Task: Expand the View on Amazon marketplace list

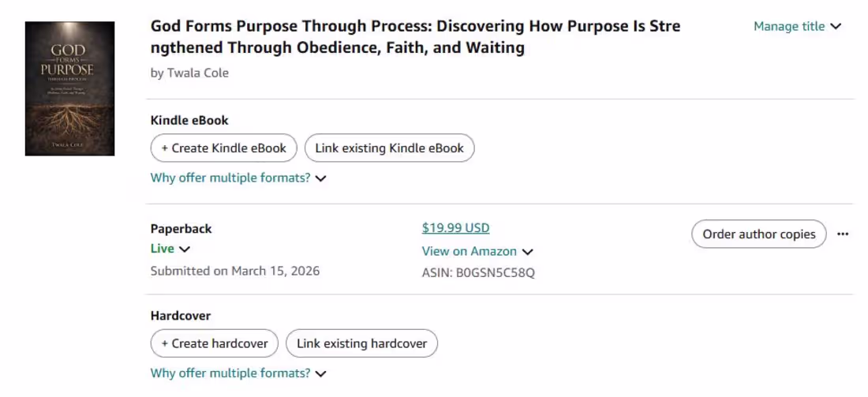Action: [x=470, y=252]
